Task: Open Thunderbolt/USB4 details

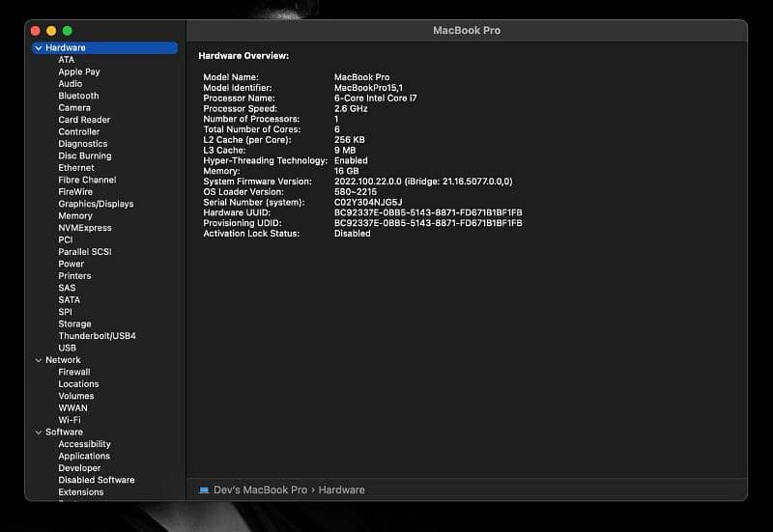Action: click(x=97, y=336)
